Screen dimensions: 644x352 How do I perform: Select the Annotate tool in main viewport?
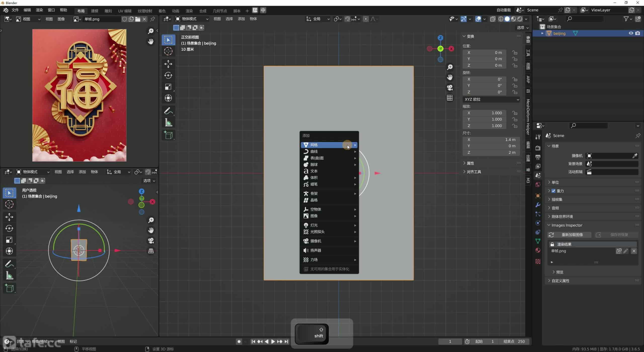(168, 111)
